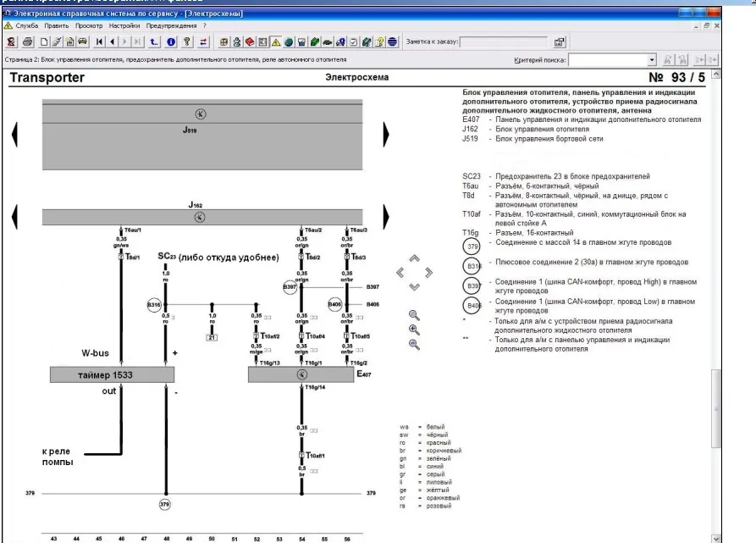This screenshot has height=543, width=756.
Task: Click left black arrow beside J519 block
Action: coord(14,134)
